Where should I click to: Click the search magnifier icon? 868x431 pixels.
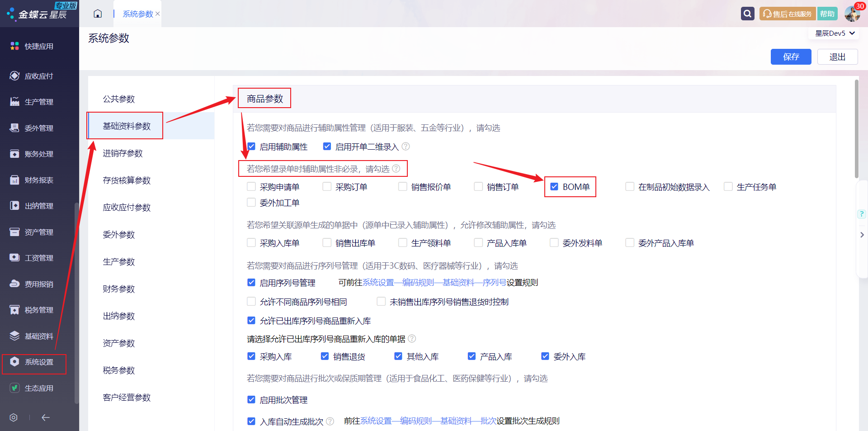click(747, 14)
